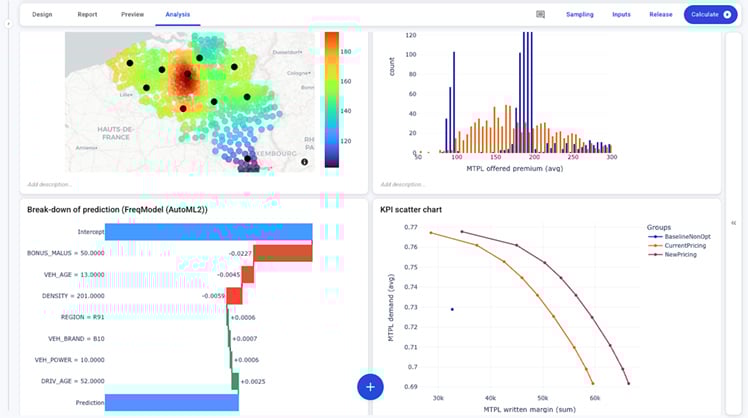
Task: Collapse the left sidebar chevron
Action: pos(8,23)
